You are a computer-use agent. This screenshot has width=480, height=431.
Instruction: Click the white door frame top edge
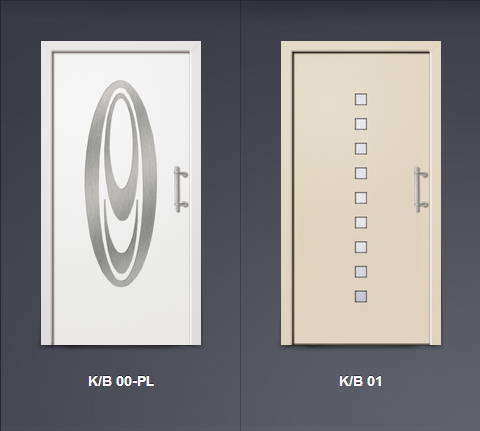(121, 46)
